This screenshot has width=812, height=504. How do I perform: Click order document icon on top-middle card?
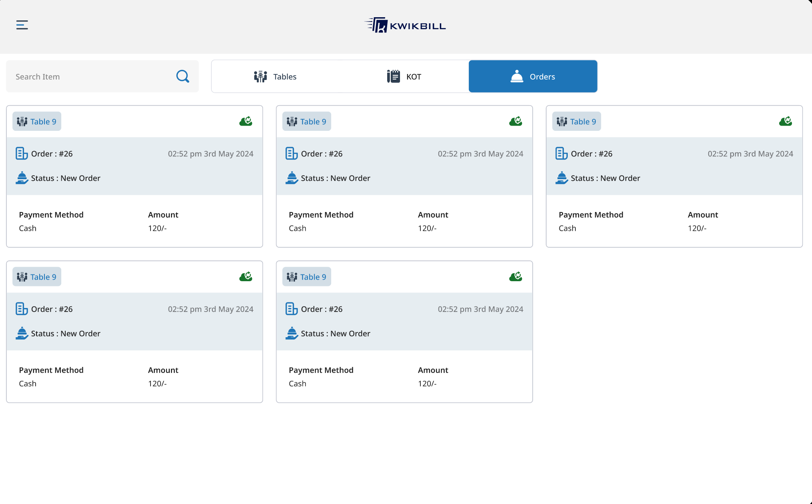coord(291,154)
